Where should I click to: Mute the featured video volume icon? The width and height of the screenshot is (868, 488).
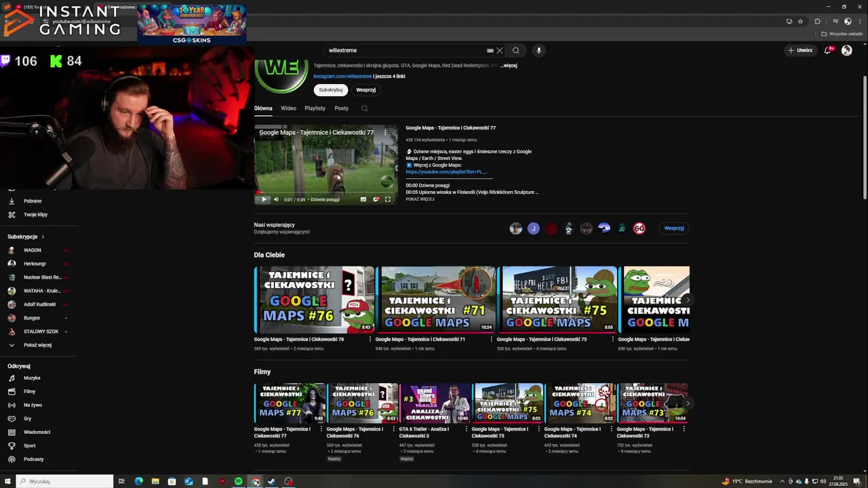coord(276,199)
